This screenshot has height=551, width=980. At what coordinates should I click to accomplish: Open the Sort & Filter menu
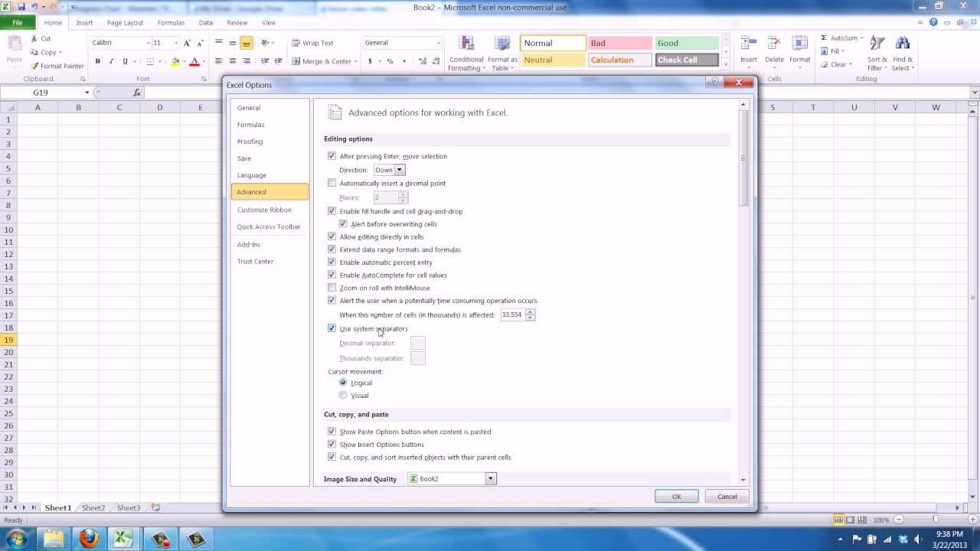point(877,54)
